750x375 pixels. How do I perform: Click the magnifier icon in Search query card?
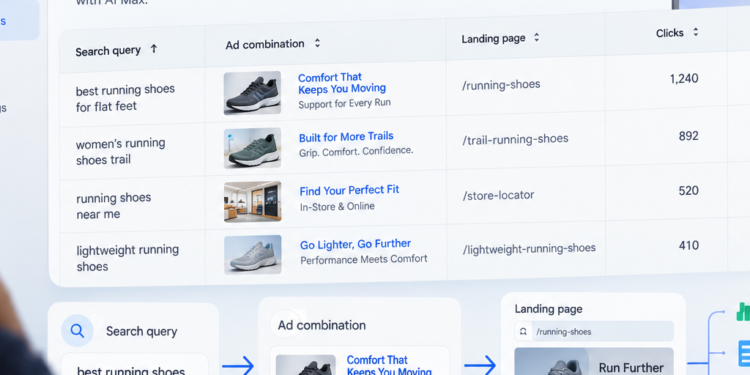[x=77, y=331]
